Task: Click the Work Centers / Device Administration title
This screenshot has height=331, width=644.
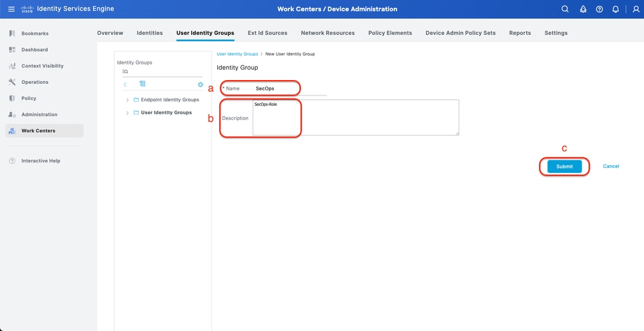Action: tap(337, 9)
